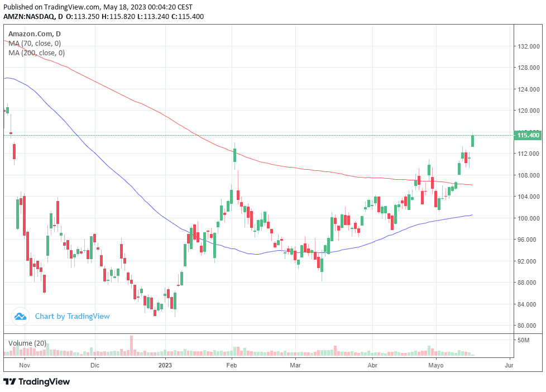Click the 108.000 price axis label

tap(528, 175)
